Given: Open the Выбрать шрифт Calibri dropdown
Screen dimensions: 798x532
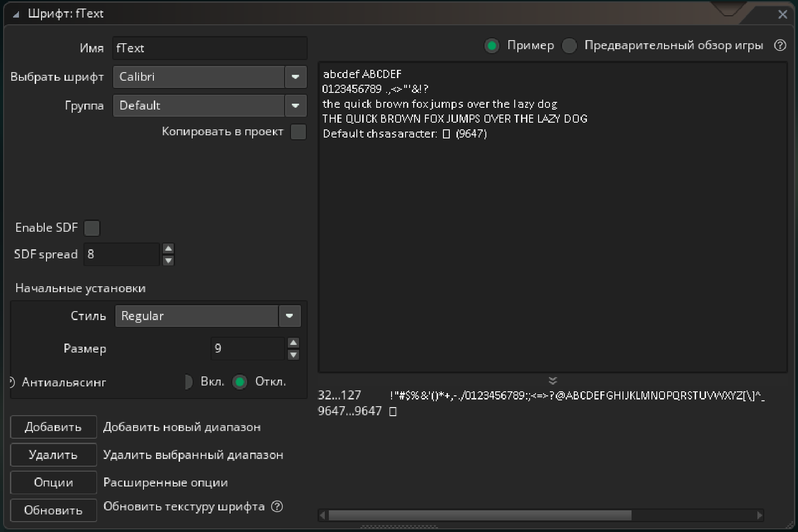Looking at the screenshot, I should pos(295,77).
